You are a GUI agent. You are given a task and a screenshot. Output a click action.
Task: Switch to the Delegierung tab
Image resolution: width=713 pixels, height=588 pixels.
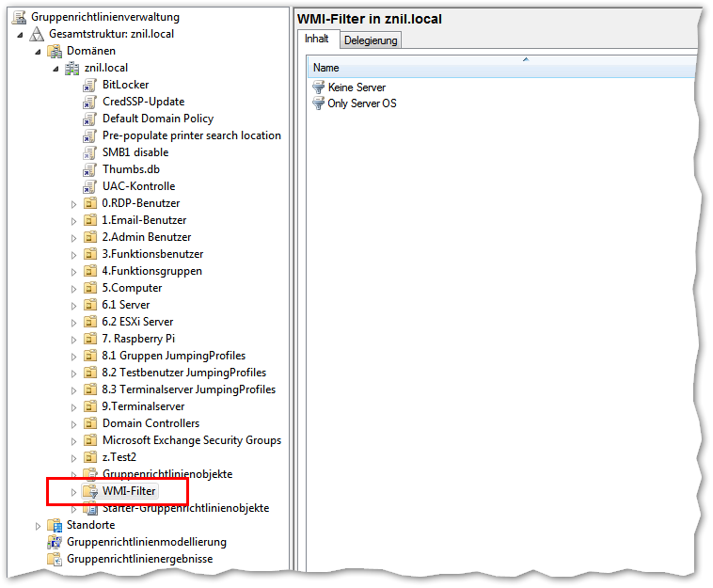pos(371,40)
